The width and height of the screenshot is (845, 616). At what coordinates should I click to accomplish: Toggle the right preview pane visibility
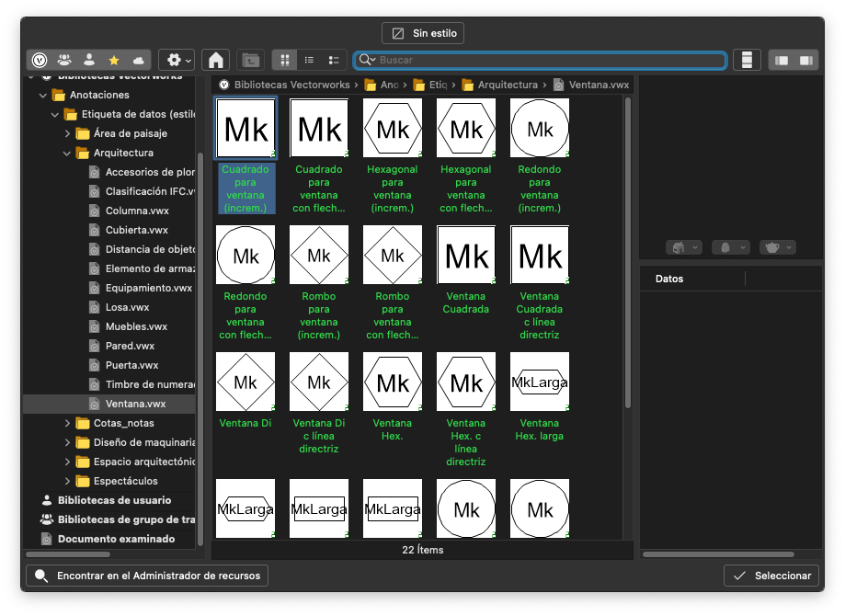pyautogui.click(x=805, y=60)
